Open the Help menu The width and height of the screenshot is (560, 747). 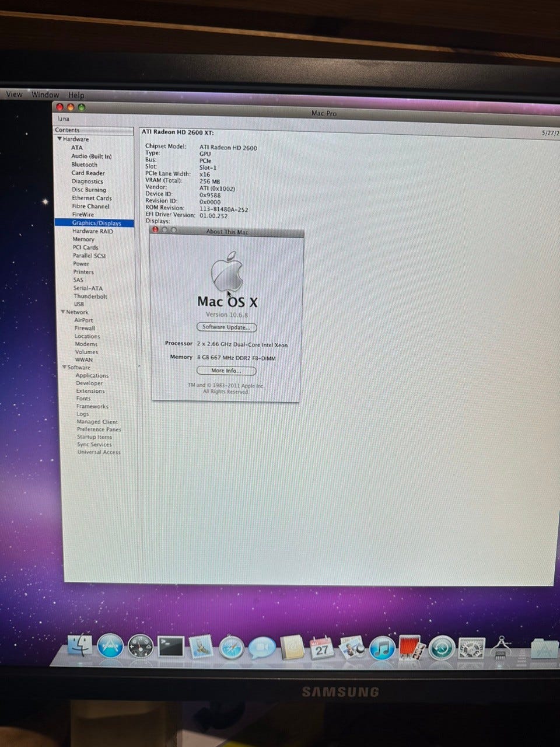(x=76, y=95)
